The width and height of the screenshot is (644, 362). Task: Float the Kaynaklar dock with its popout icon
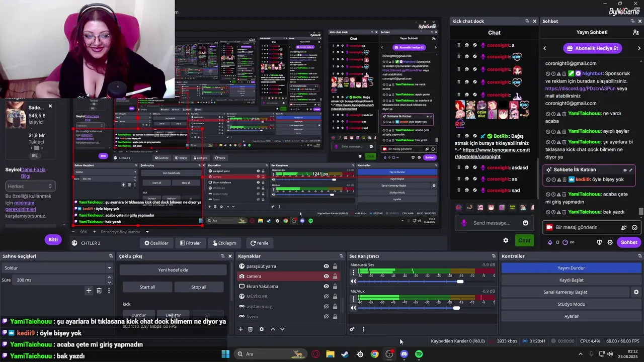tap(341, 256)
